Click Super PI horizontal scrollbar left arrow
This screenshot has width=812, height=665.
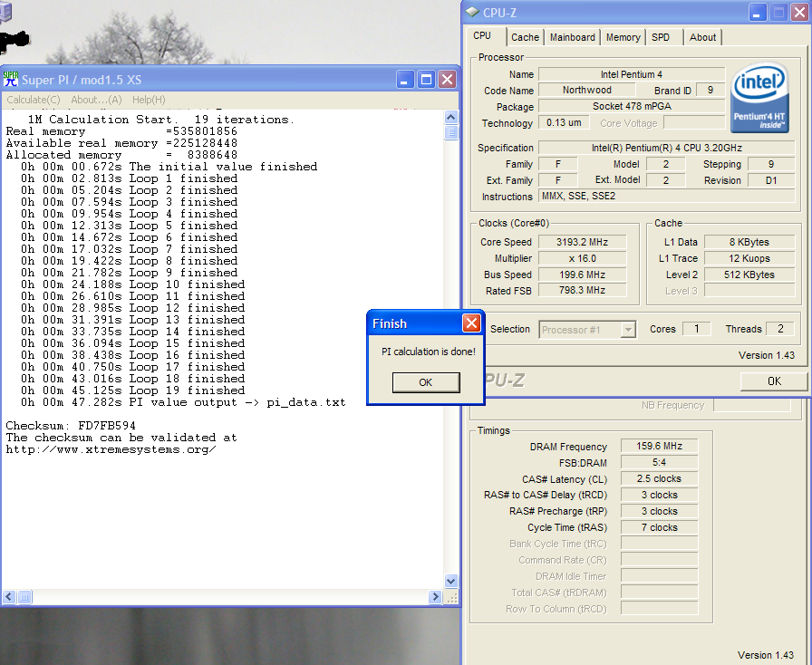pos(9,597)
